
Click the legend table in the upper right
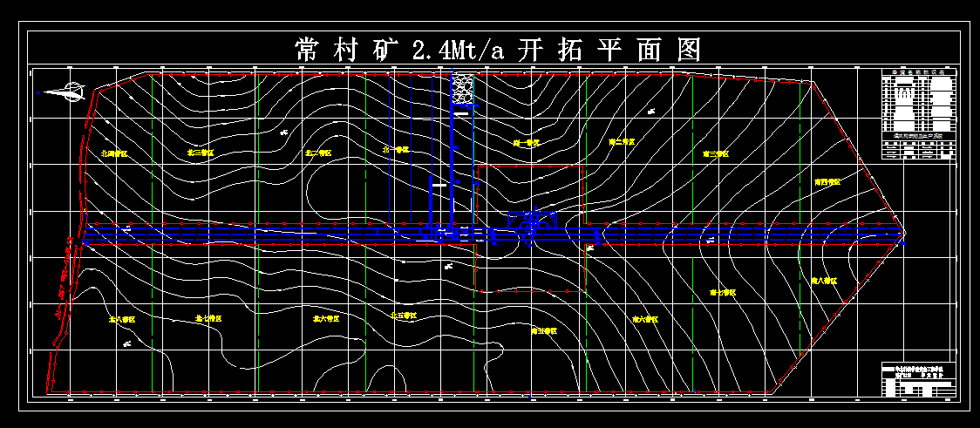tap(919, 114)
